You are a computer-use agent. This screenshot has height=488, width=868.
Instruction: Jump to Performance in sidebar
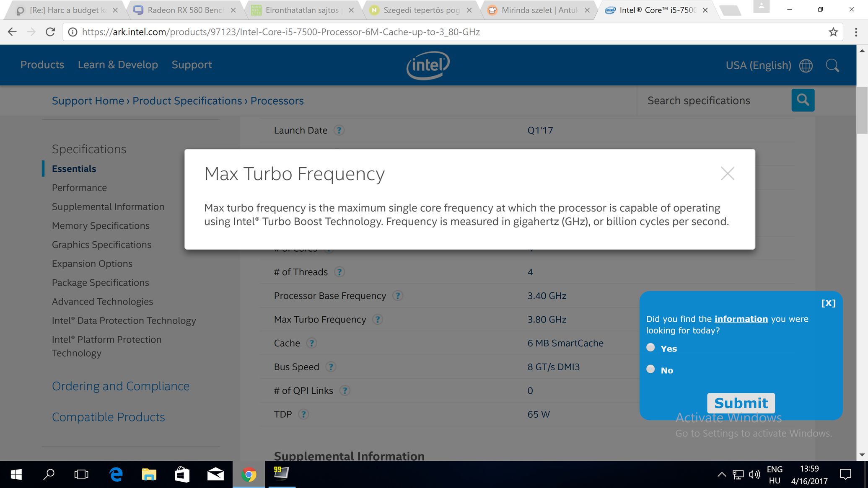[79, 188]
